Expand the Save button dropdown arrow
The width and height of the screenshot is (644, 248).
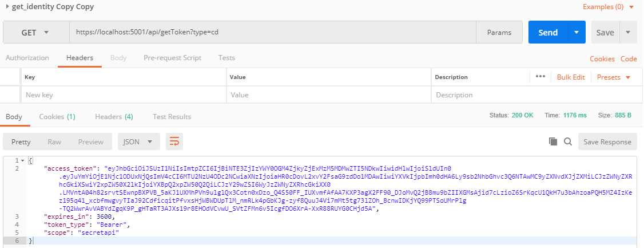[629, 33]
